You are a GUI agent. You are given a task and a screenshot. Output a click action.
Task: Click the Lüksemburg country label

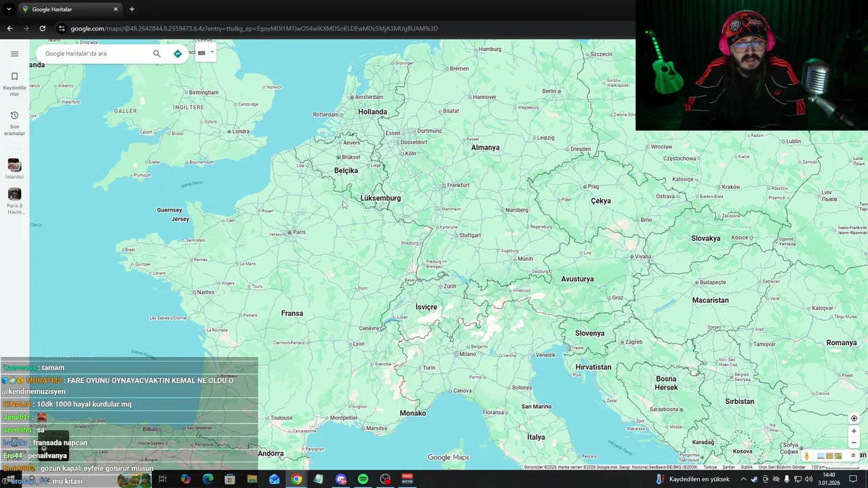(380, 198)
